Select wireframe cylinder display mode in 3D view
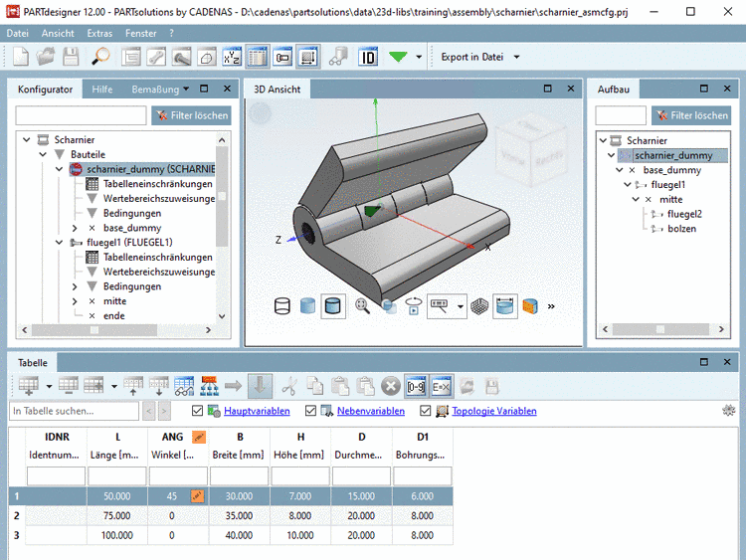746x560 pixels. 281,306
